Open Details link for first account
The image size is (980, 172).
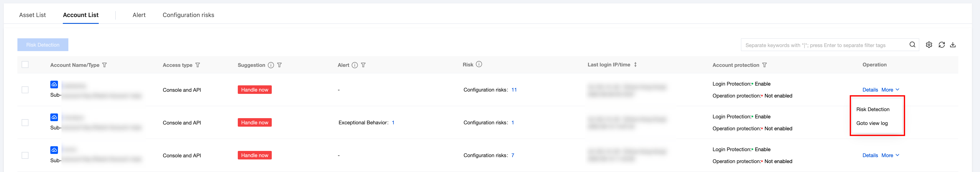[870, 90]
